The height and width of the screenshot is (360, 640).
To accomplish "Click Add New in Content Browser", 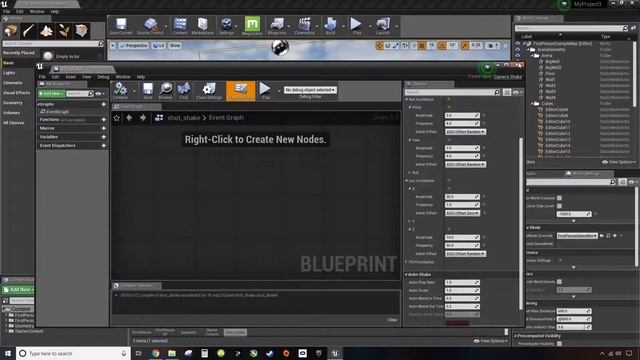I will 18,289.
